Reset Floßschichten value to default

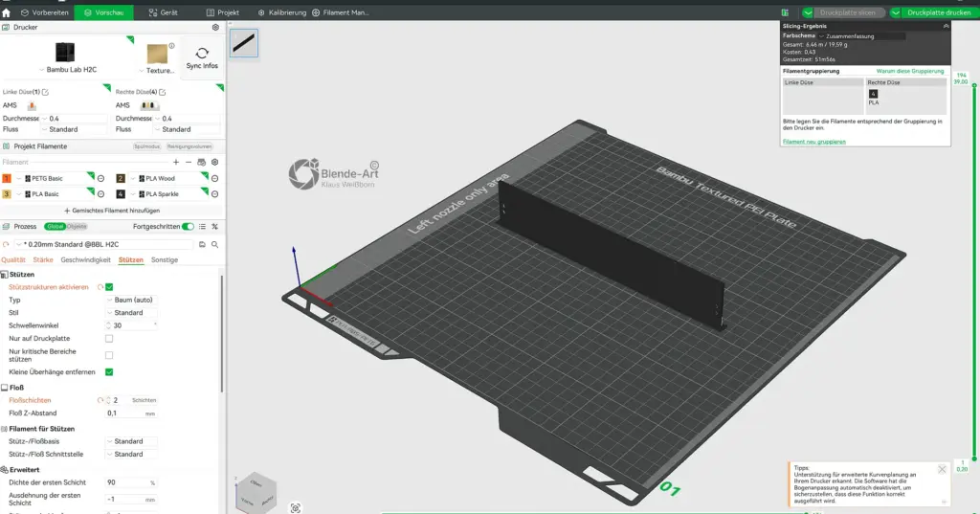click(x=100, y=400)
